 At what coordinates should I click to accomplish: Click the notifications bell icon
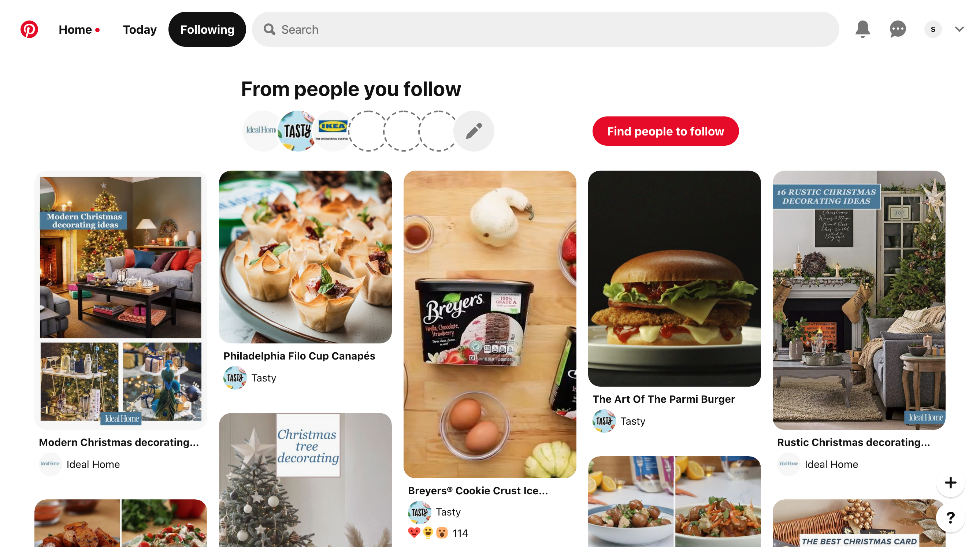coord(862,29)
